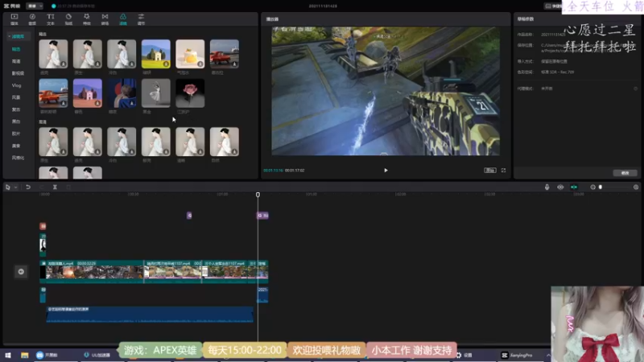
Task: Select the long blue audio clip on the timeline
Action: point(150,315)
